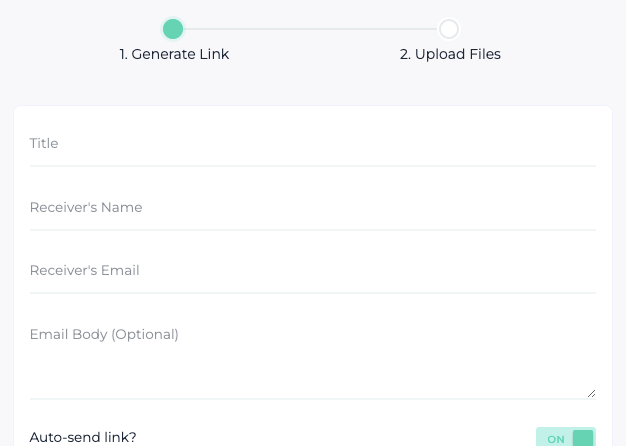Click the "Receiver's Name" placeholder text
626x446 pixels.
point(86,208)
